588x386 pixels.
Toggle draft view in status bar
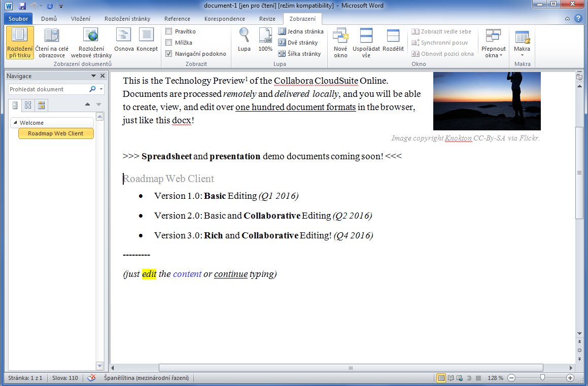point(478,378)
